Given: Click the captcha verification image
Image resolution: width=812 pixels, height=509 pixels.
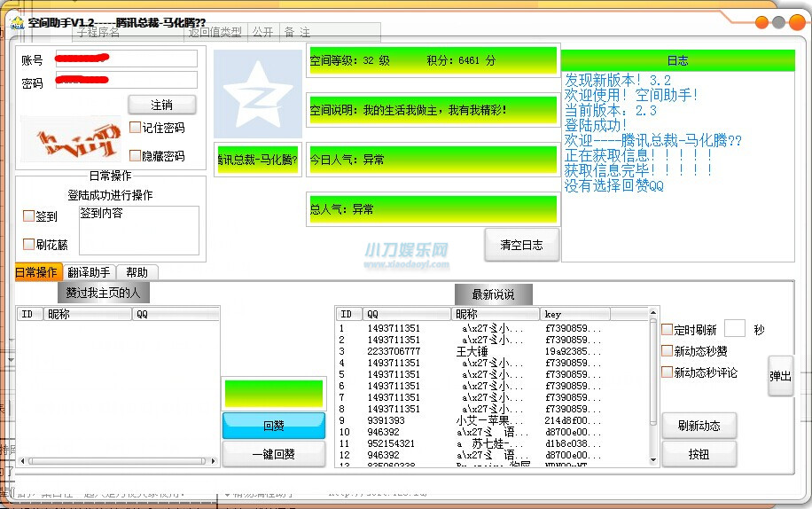Looking at the screenshot, I should 70,138.
